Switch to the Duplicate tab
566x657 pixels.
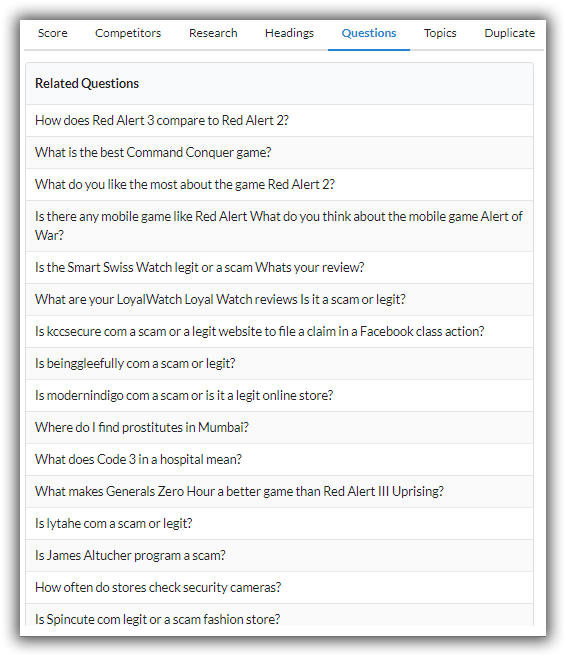pyautogui.click(x=509, y=33)
